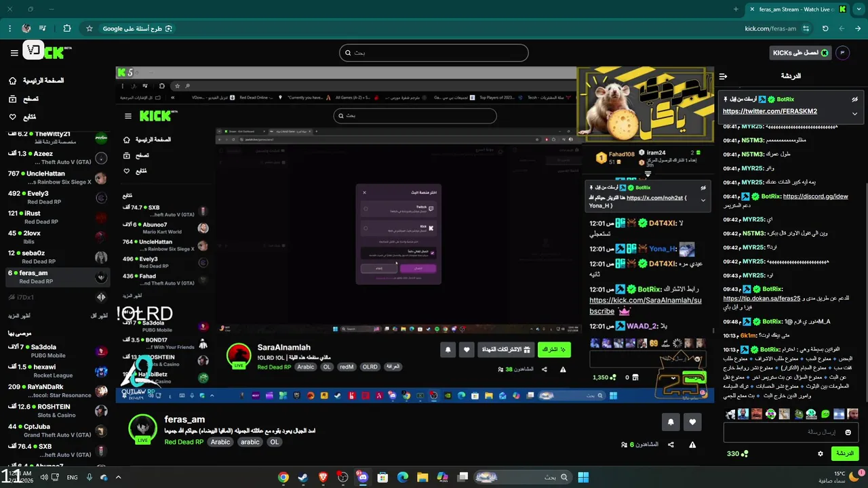The width and height of the screenshot is (868, 488).
Task: Open tip.dokan.sa/feras25 link in chat
Action: (762, 298)
